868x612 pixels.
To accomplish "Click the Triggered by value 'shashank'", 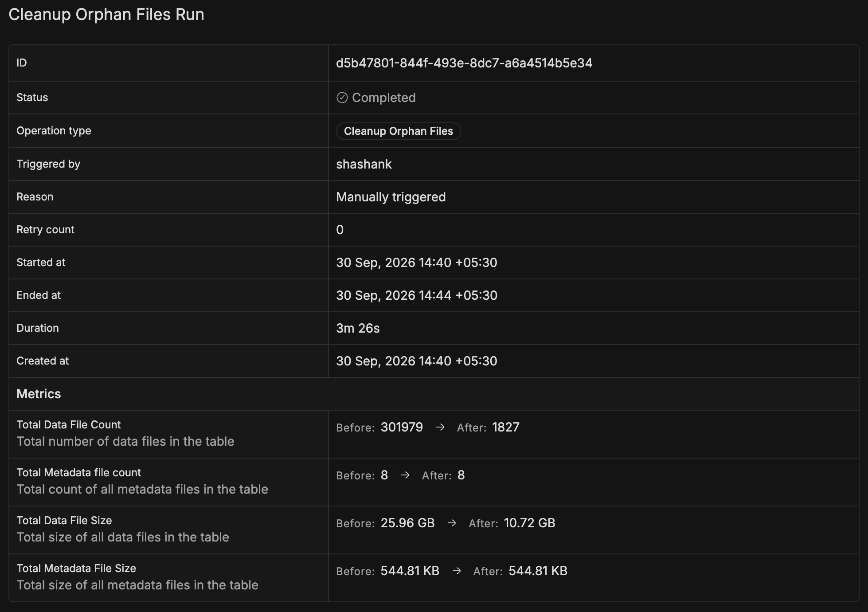I will [x=364, y=164].
